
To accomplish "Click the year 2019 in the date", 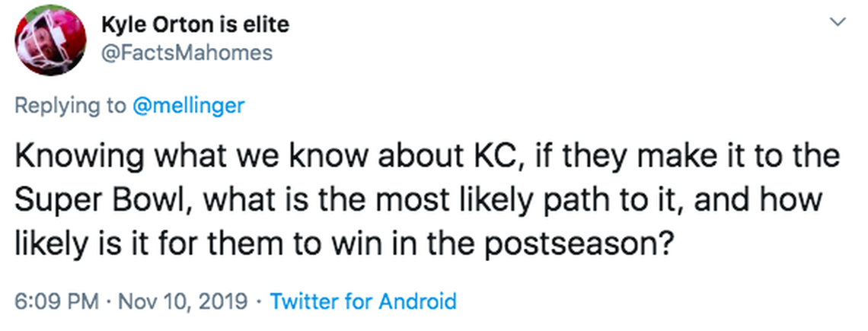I will pyautogui.click(x=225, y=301).
